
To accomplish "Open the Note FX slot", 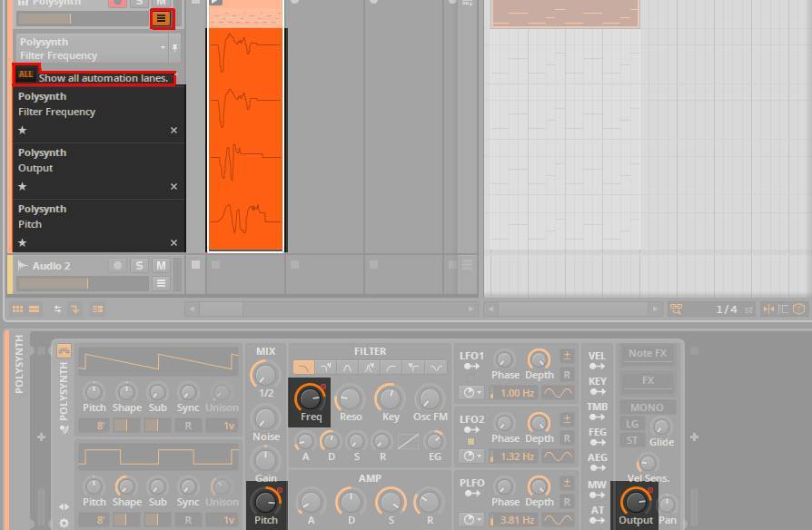I will click(648, 353).
